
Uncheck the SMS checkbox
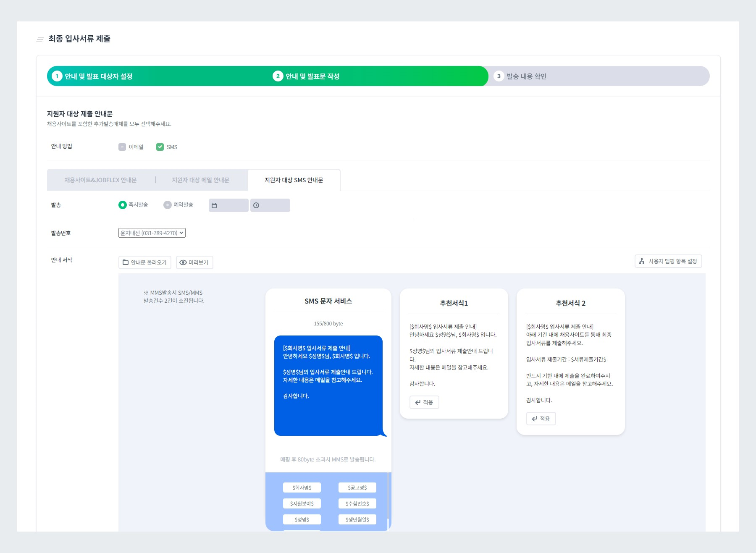coord(160,147)
